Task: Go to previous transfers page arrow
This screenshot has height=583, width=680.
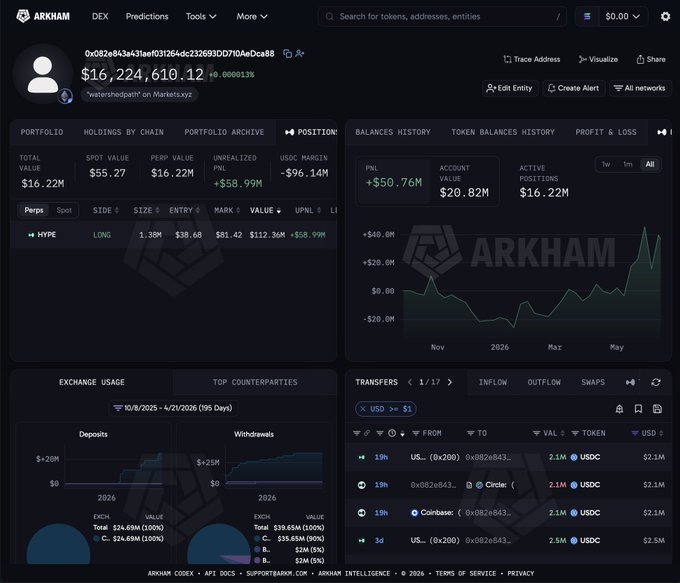Action: coord(410,382)
